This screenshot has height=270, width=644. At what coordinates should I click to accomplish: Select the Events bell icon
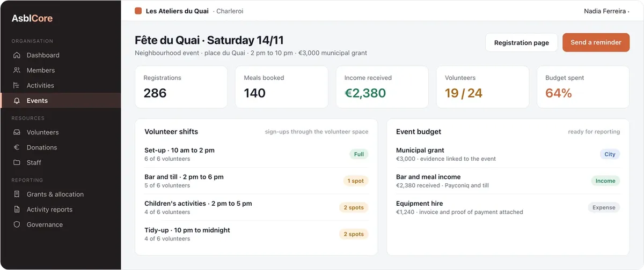17,101
